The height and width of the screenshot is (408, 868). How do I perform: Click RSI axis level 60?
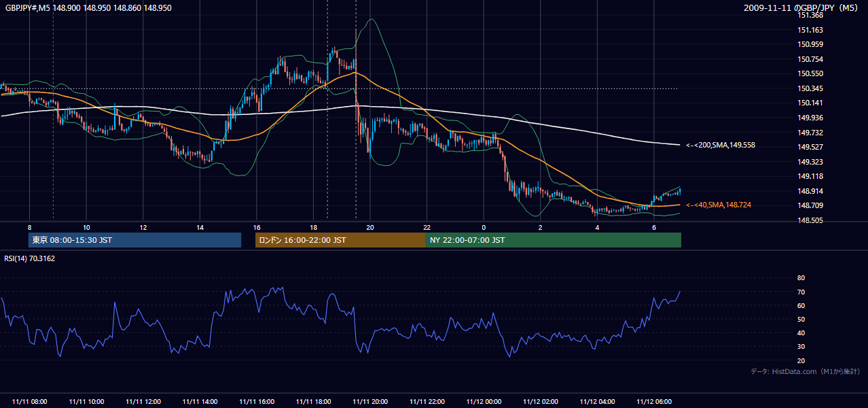coord(801,305)
